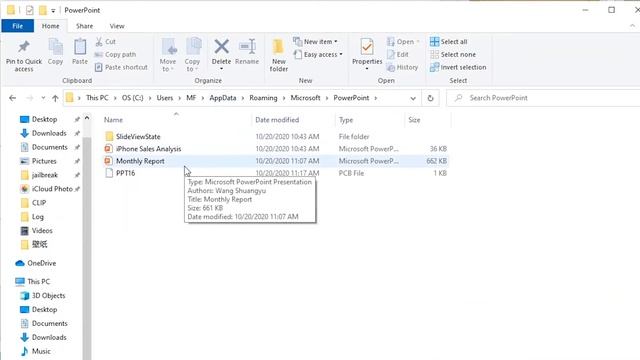Switch to the Home tab
Screen dimensions: 640x360
coord(51,26)
